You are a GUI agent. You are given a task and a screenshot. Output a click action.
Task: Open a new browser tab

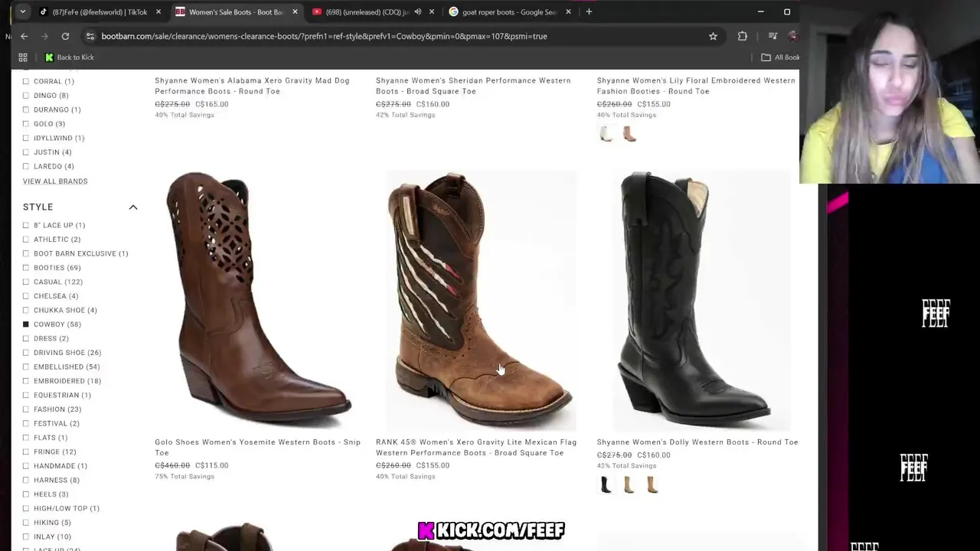pos(589,11)
